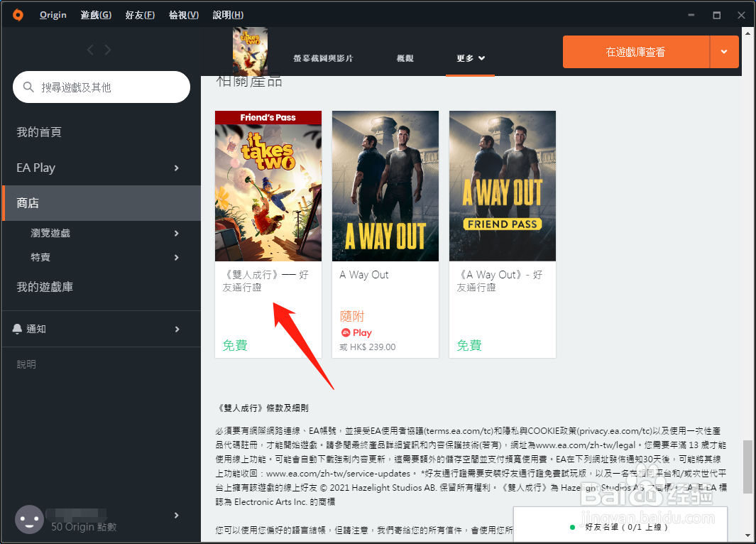756x544 pixels.
Task: Click the vertical scrollbar thumb
Action: (747, 467)
